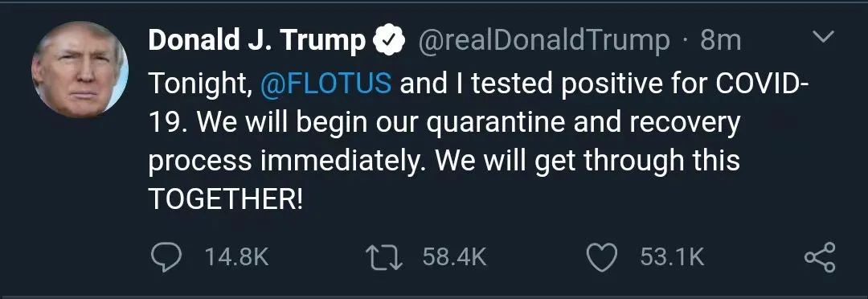
Task: Click the 14.8K replies count
Action: coord(236,258)
